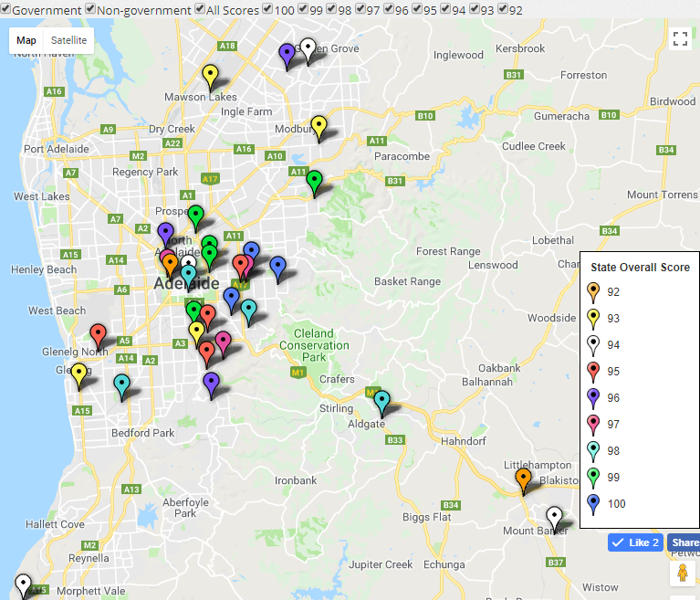The image size is (700, 600).
Task: Select the red marker near Glenelg North
Action: tap(98, 334)
